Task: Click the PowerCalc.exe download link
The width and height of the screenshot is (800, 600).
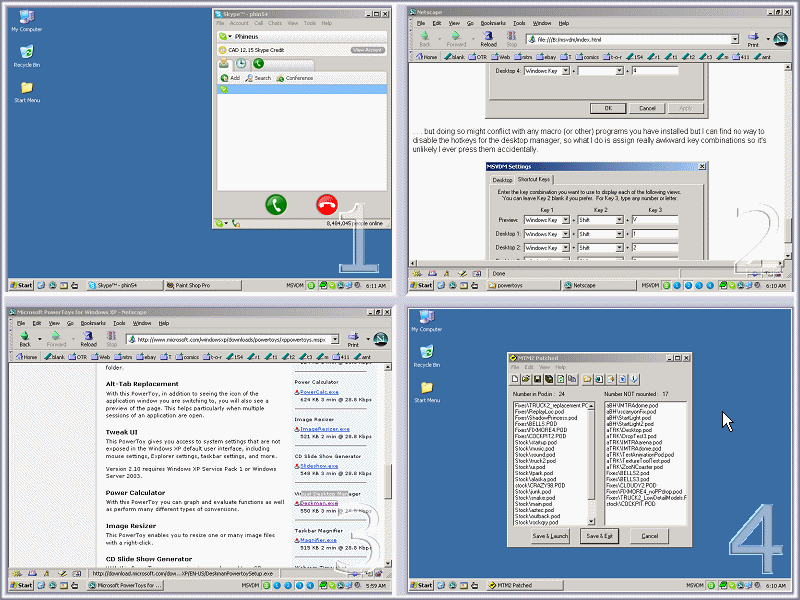Action: click(319, 392)
